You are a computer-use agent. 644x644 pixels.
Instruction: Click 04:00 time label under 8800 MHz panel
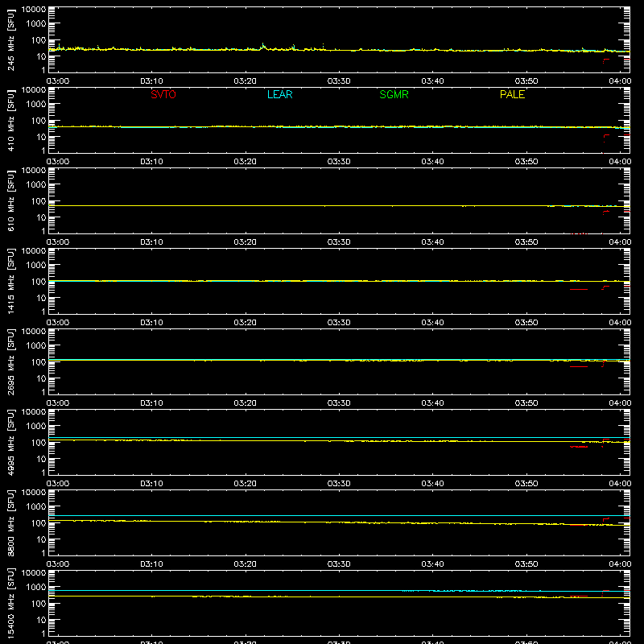(620, 564)
